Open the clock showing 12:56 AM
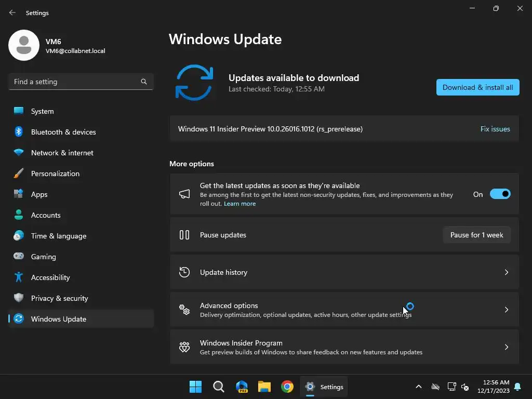 coord(494,387)
